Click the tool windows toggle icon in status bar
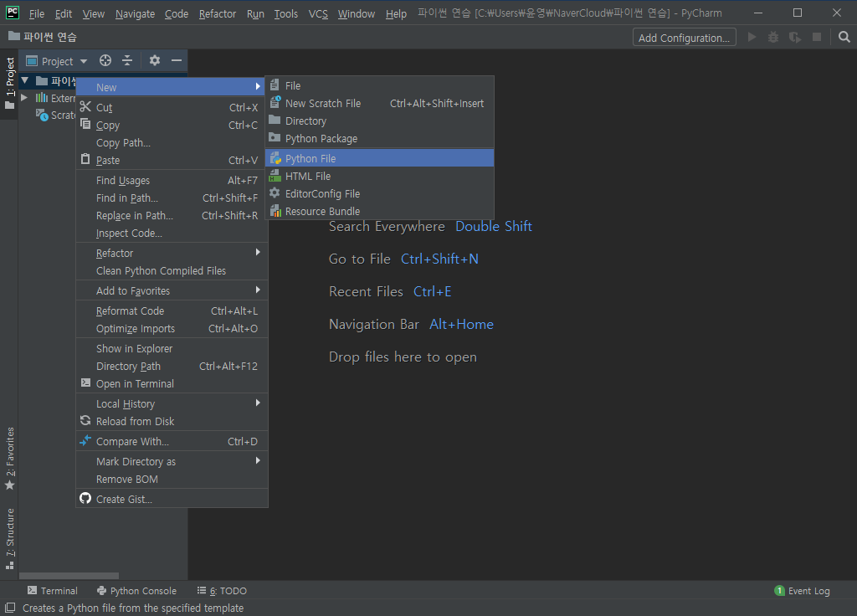The width and height of the screenshot is (857, 616). 10,608
